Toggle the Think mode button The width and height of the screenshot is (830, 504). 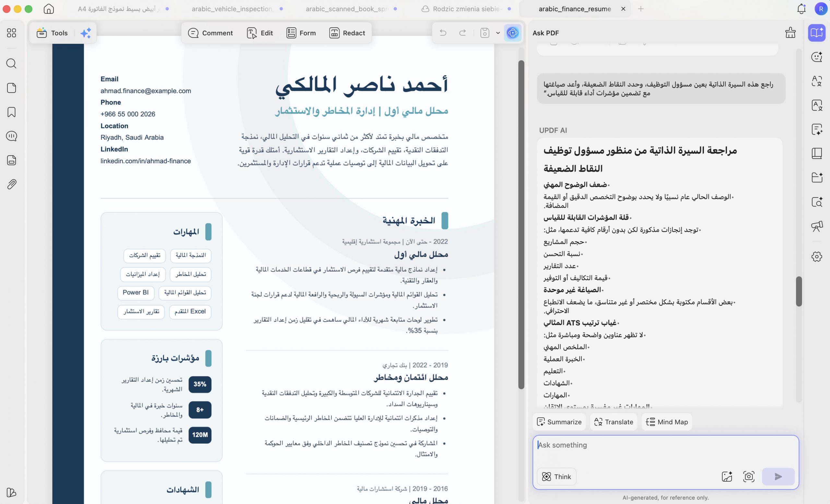556,476
